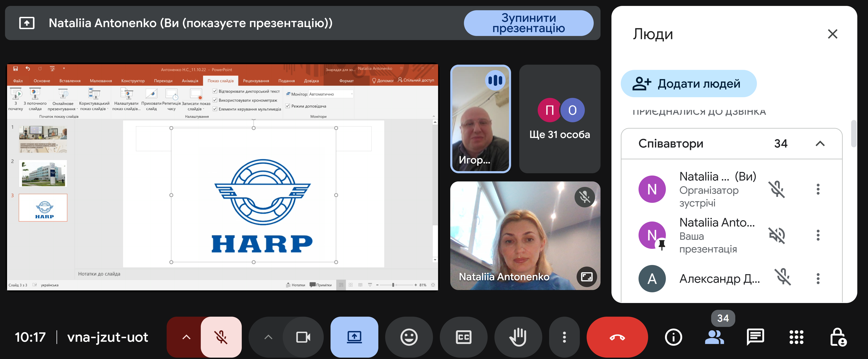Viewport: 868px width, 359px height.
Task: Open the emoji reactions button
Action: (x=409, y=337)
